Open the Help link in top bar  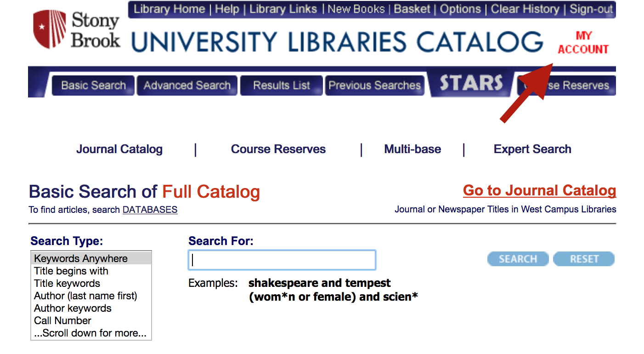pos(227,9)
